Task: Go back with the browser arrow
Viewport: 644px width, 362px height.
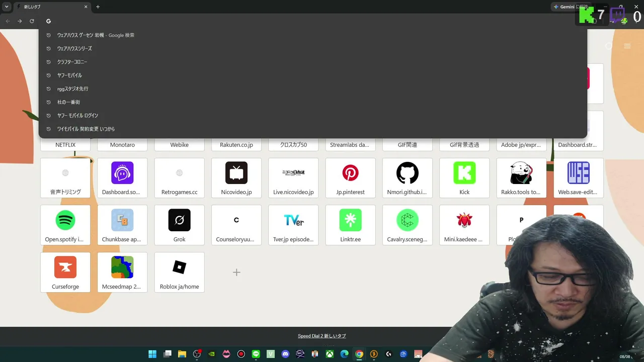Action: [x=8, y=21]
